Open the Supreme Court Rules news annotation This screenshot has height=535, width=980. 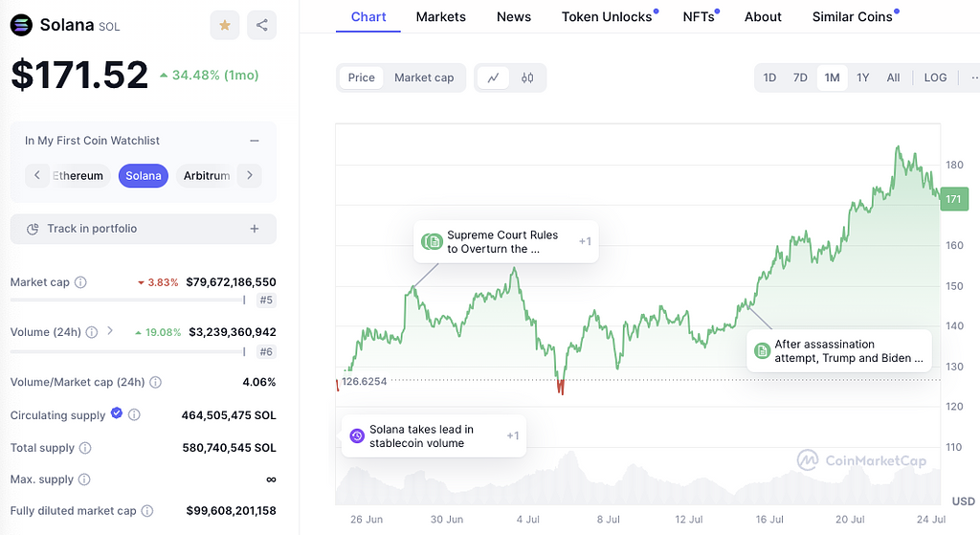[x=505, y=242]
